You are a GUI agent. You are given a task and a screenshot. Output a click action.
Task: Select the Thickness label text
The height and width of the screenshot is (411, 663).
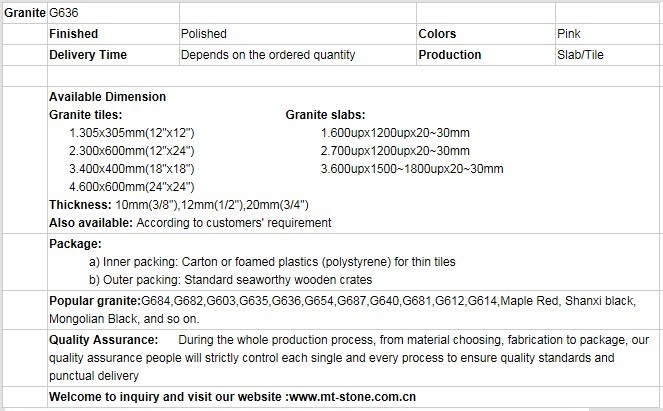pyautogui.click(x=80, y=205)
